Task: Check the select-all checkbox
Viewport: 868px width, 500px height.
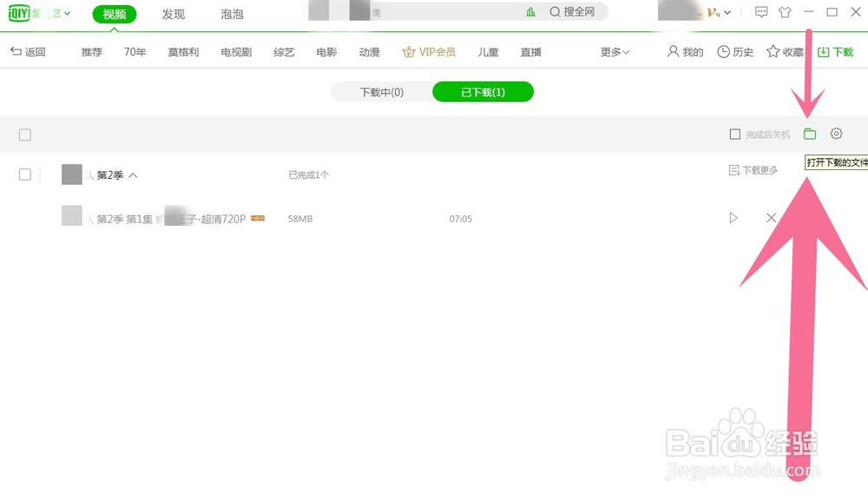Action: point(25,135)
